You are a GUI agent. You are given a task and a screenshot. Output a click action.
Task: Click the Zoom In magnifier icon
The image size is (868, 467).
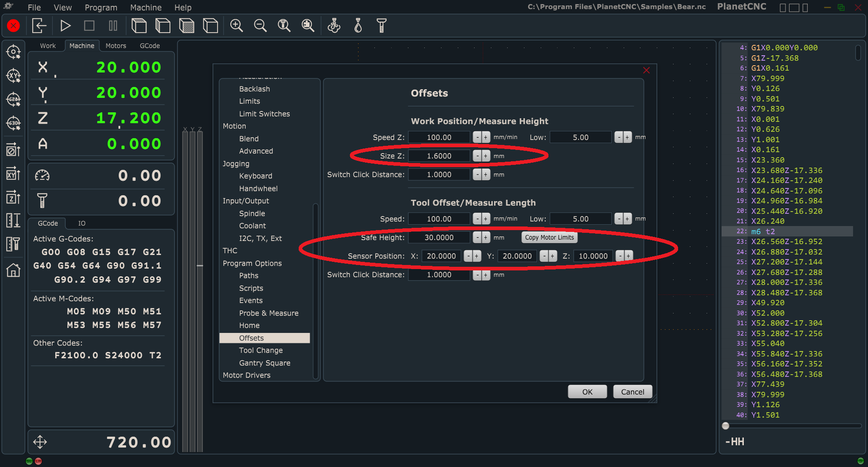point(237,26)
